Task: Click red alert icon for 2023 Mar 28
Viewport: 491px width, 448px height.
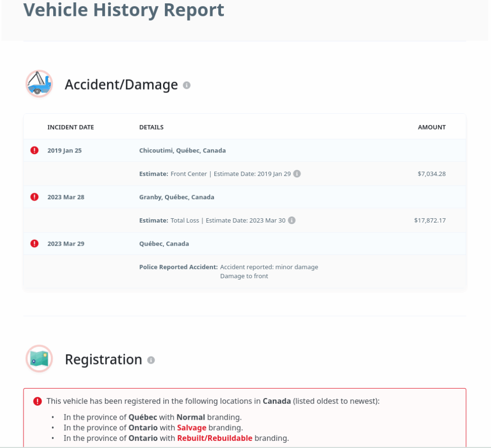Action: point(35,197)
